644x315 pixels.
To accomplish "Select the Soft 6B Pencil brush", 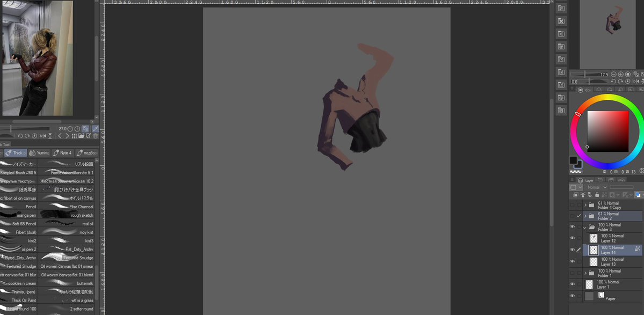I will point(18,224).
